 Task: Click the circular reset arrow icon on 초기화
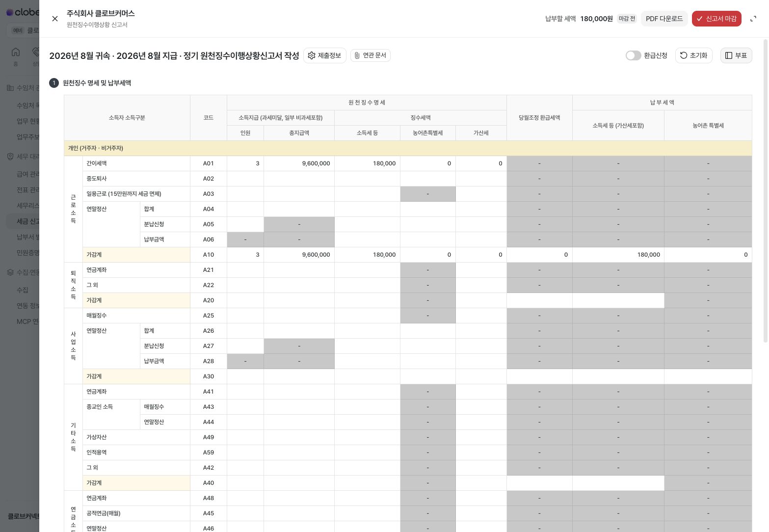pyautogui.click(x=684, y=55)
